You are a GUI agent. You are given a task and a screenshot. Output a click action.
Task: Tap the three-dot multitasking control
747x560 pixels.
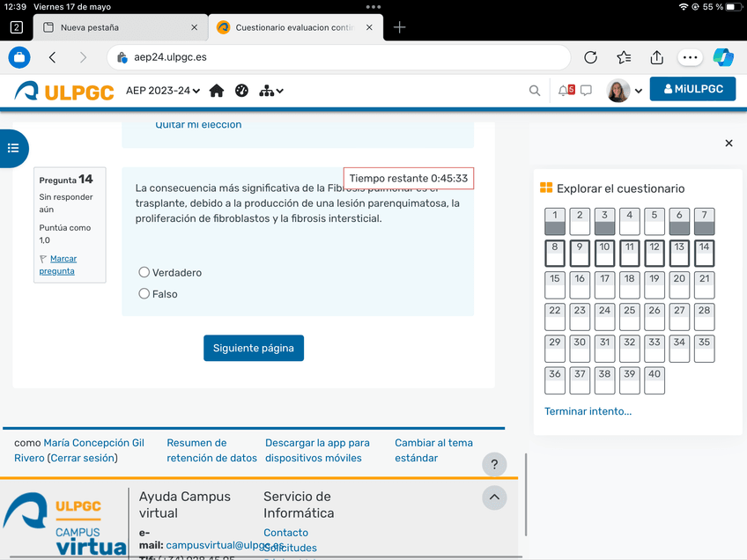tap(373, 7)
